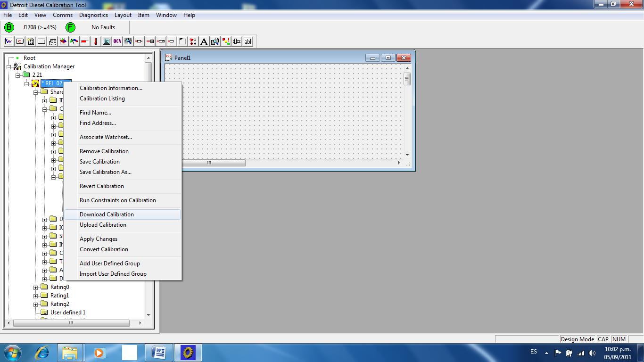The image size is (644, 362).
Task: Click the plug connector toolbar icon
Action: click(x=237, y=41)
